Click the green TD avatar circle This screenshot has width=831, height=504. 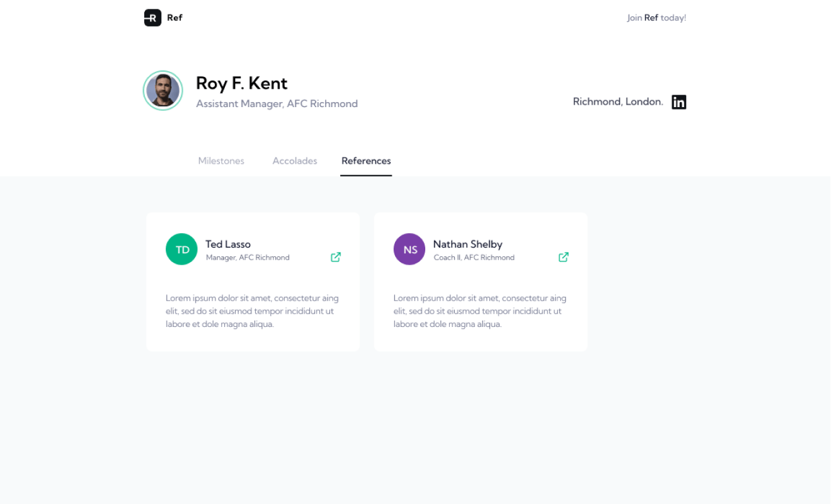pyautogui.click(x=181, y=249)
